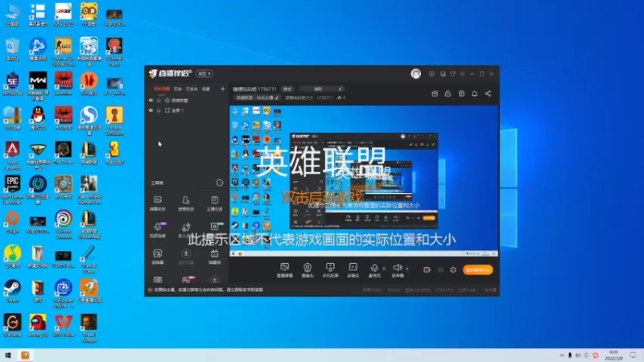Select the NBA 2K22 desktop icon
Viewport: 644px width, 362px height.
64,14
